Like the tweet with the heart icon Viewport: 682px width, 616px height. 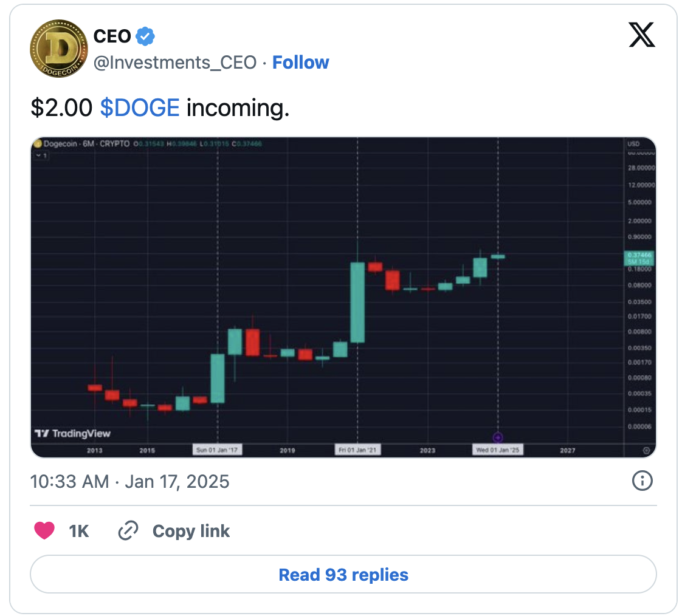tap(44, 531)
